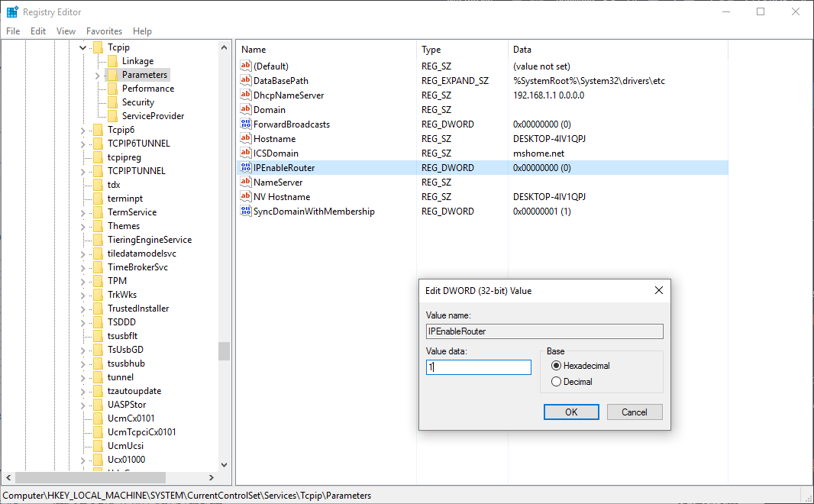Click the IPEnableRouter DWORD value icon

point(246,168)
